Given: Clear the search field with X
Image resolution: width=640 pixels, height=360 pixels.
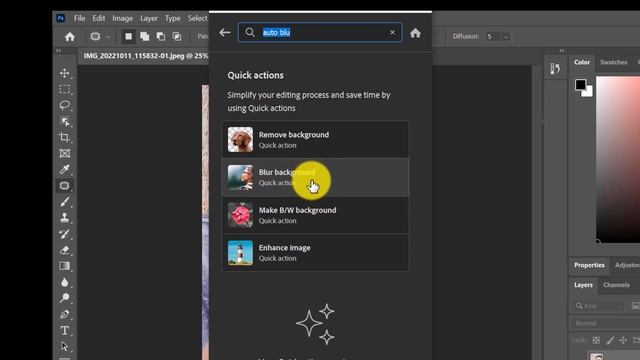Looking at the screenshot, I should click(392, 32).
